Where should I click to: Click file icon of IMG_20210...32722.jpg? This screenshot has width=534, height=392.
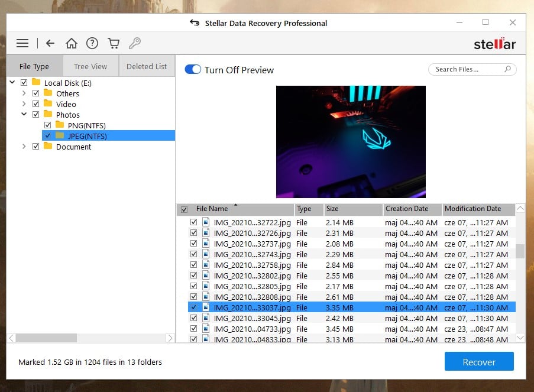206,222
